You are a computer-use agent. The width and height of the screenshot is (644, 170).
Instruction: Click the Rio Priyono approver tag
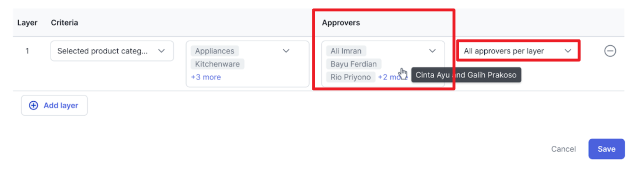(351, 77)
